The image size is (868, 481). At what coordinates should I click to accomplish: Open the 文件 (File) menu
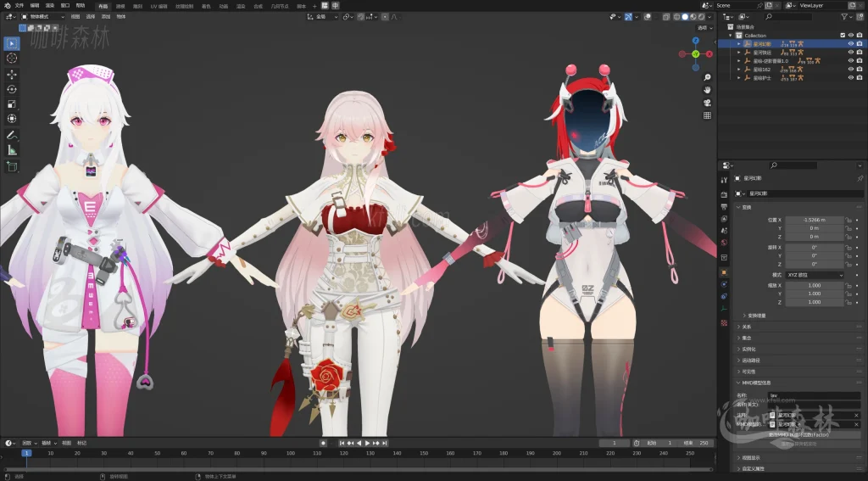coord(19,6)
